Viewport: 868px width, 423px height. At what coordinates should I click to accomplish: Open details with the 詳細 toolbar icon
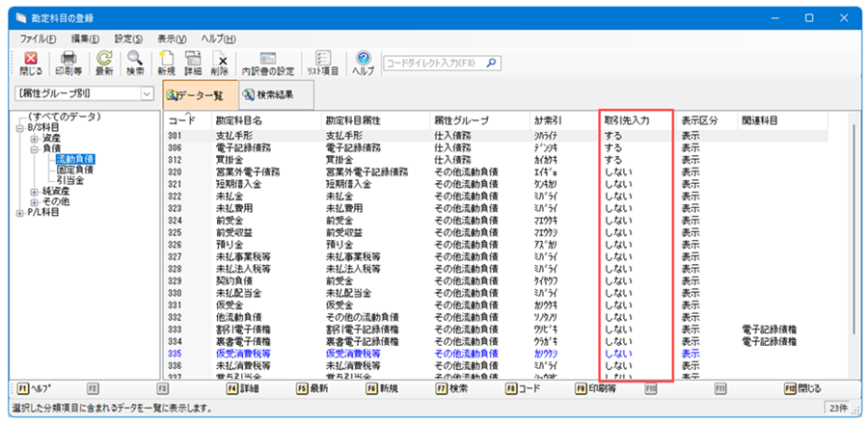click(193, 64)
